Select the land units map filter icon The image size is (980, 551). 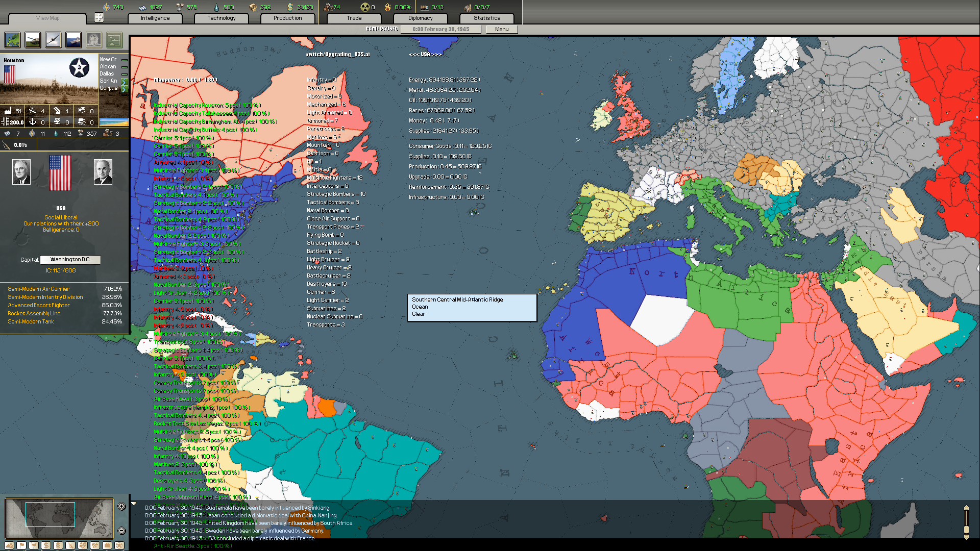pos(32,40)
